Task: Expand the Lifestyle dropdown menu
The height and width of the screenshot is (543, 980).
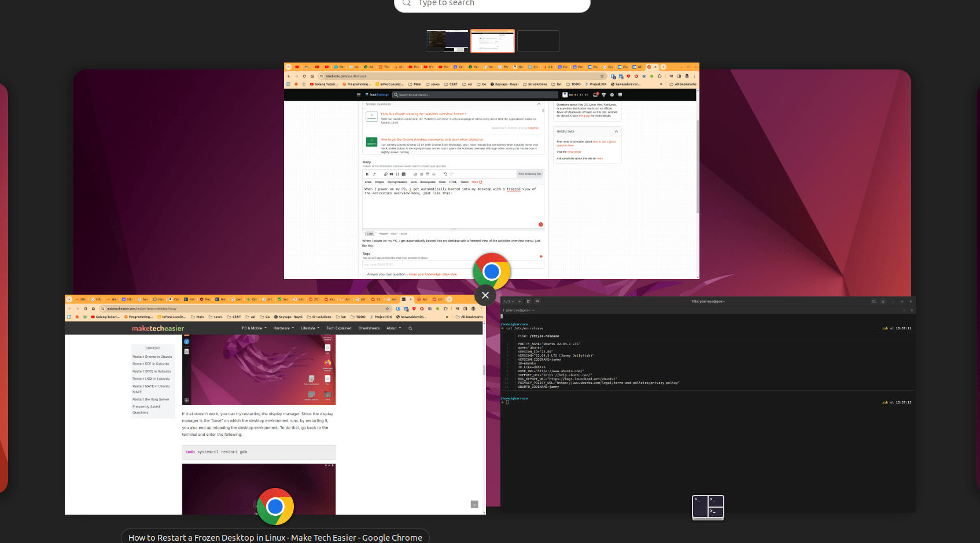Action: coord(310,328)
